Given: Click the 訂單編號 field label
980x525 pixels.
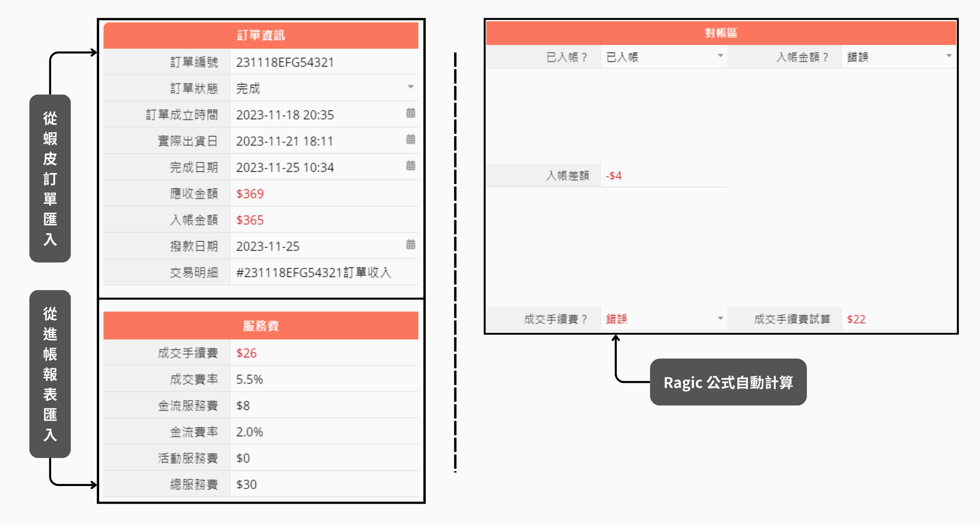Looking at the screenshot, I should tap(194, 62).
